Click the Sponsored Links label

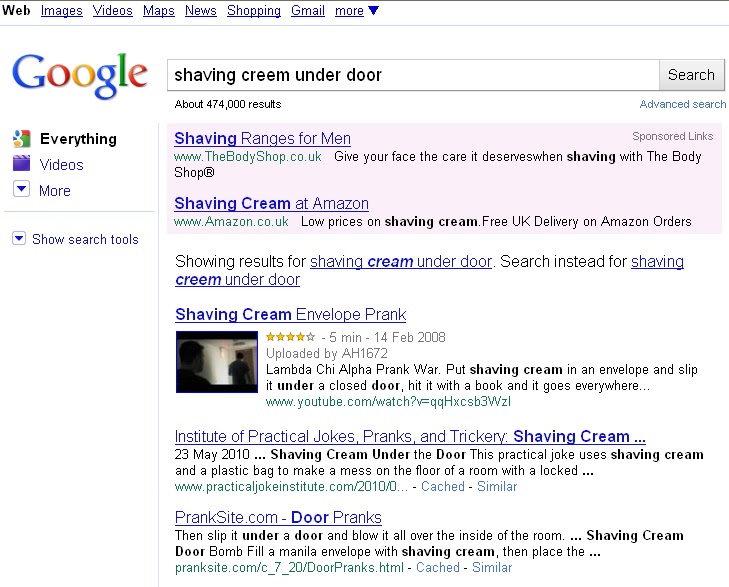click(672, 136)
